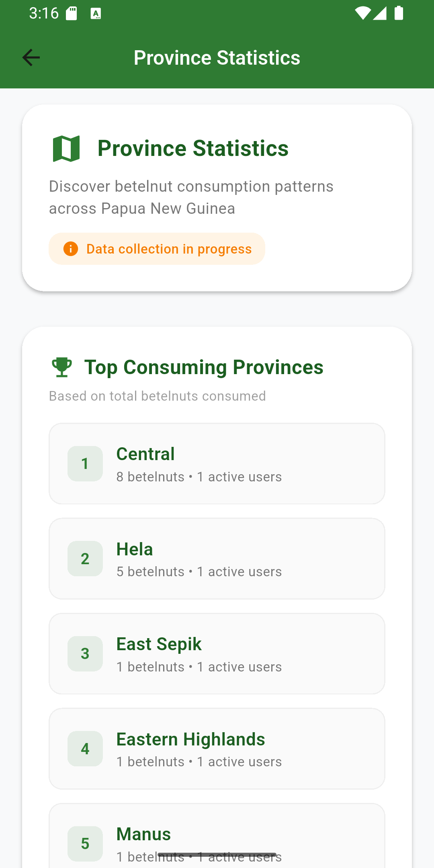Viewport: 434px width, 868px height.
Task: Click the rank 5 badge
Action: tap(85, 843)
